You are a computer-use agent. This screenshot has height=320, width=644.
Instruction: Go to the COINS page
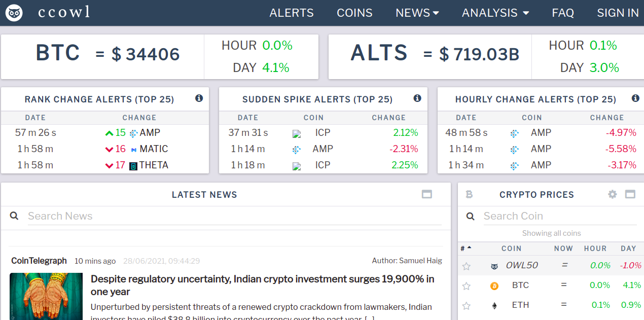(354, 13)
